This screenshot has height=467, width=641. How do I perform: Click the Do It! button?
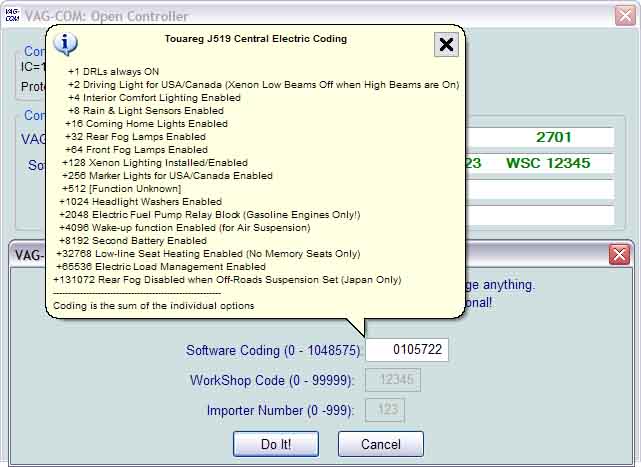click(x=276, y=444)
